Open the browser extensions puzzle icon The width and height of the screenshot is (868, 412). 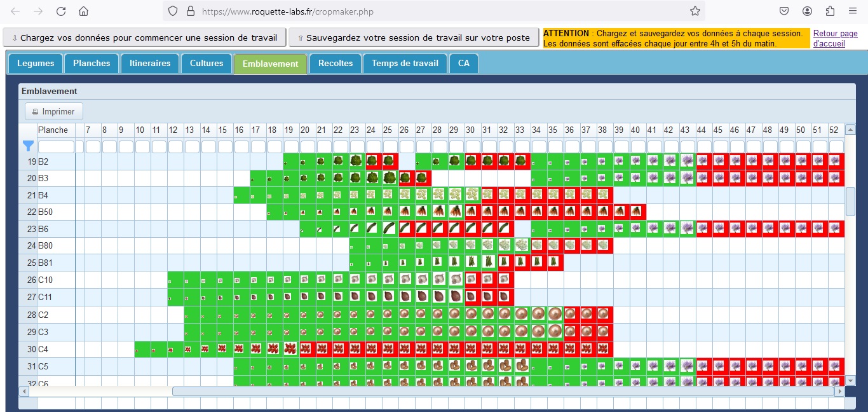tap(830, 11)
